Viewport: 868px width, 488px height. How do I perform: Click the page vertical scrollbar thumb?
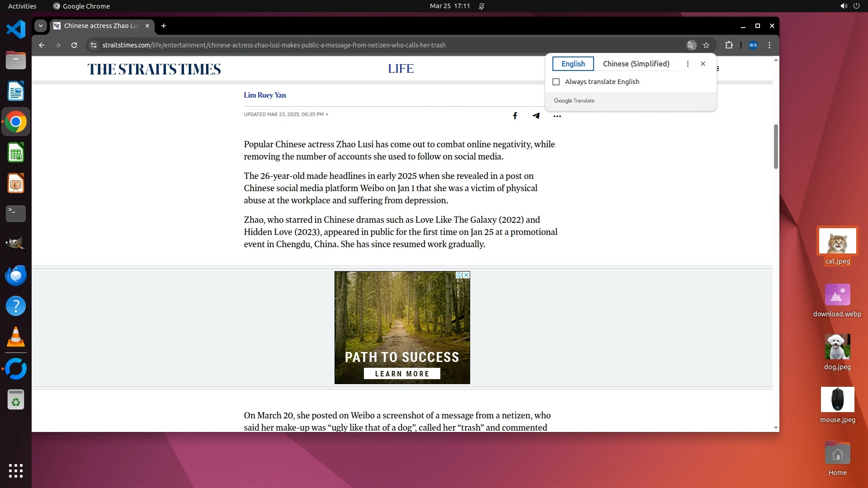[776, 146]
